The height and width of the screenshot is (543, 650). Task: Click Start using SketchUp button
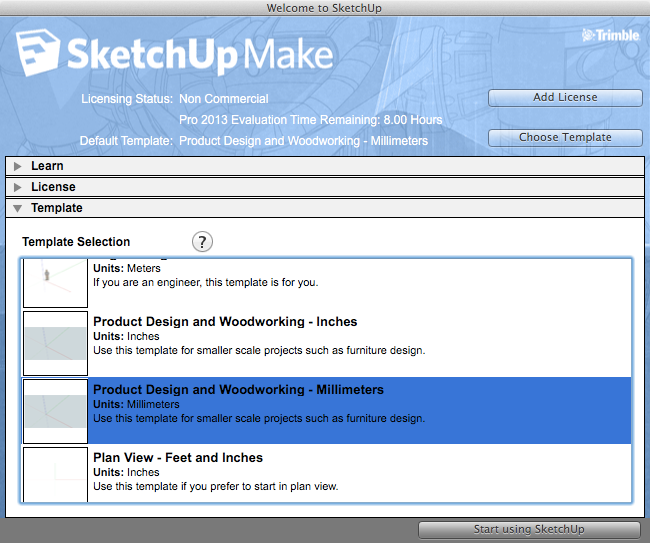528,530
